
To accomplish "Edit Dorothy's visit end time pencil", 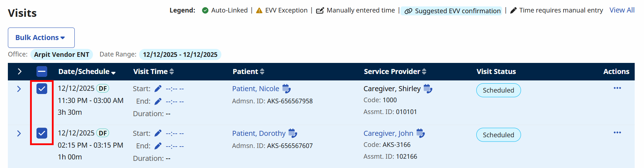I will [158, 146].
